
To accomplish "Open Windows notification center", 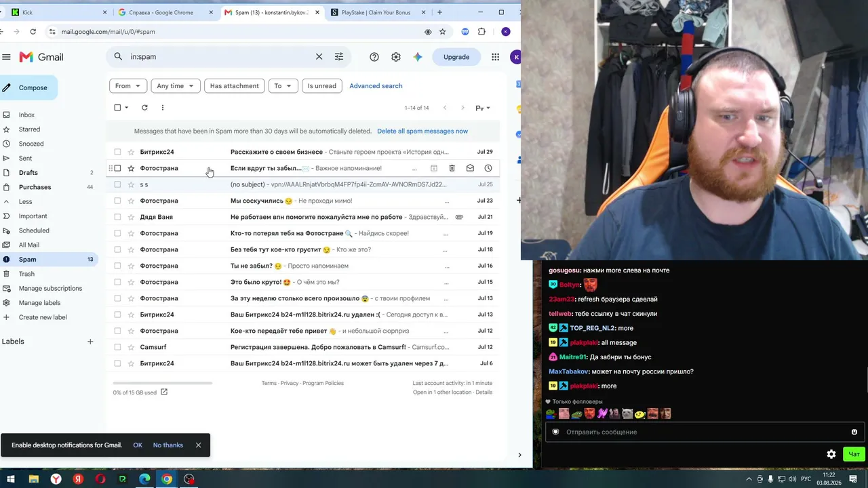I will click(x=853, y=479).
